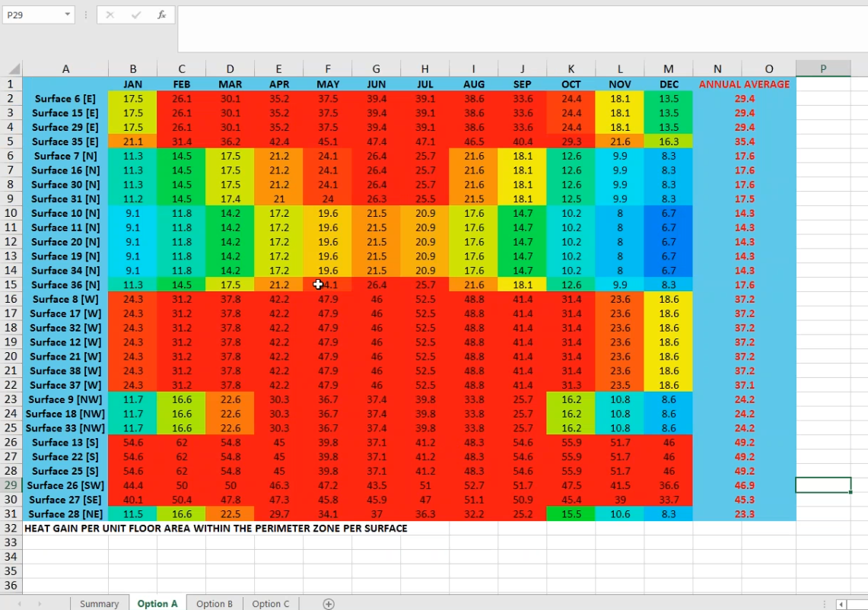Select column P header
The width and height of the screenshot is (868, 610).
(823, 69)
